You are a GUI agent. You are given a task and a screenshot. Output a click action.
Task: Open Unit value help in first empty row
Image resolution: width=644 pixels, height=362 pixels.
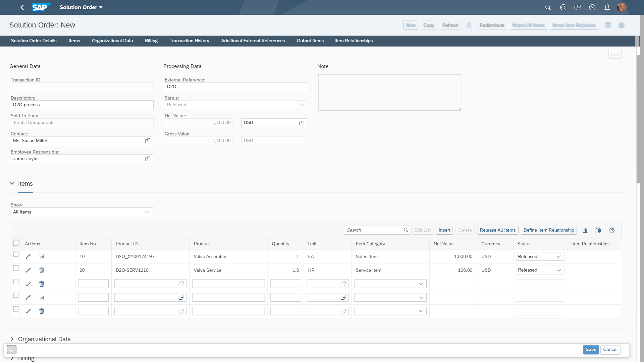point(343,284)
